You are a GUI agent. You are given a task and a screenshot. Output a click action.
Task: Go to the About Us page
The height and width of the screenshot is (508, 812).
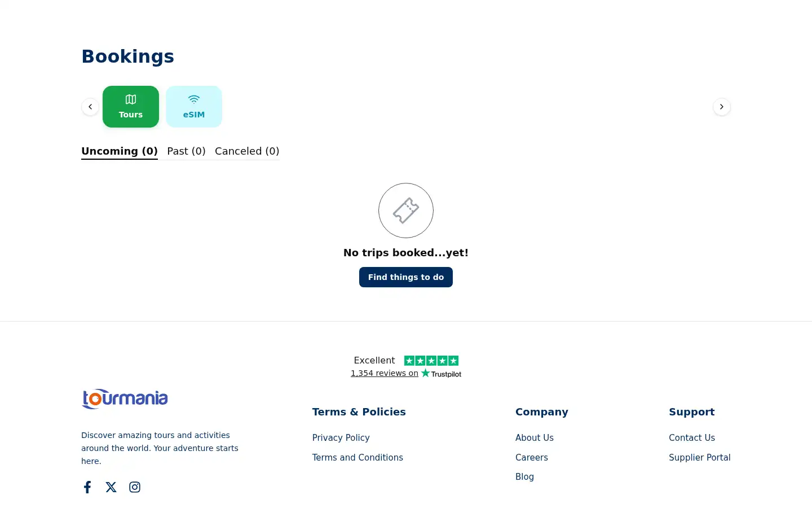[x=535, y=438]
